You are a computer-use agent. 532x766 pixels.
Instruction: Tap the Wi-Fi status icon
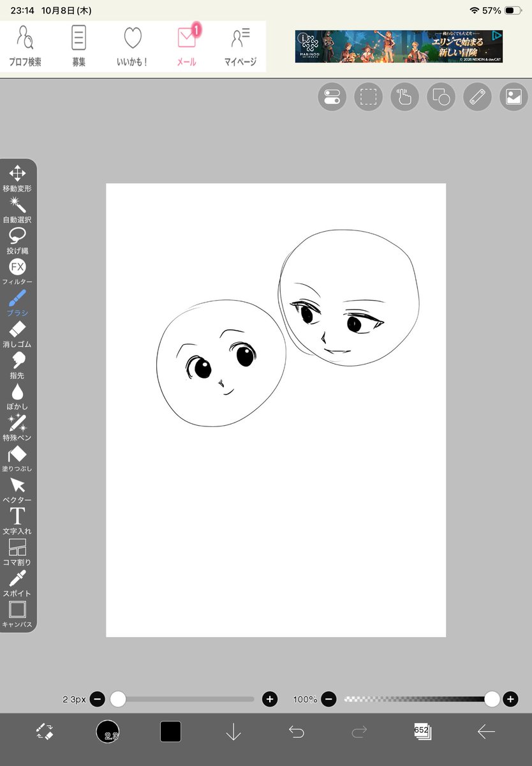pos(474,11)
